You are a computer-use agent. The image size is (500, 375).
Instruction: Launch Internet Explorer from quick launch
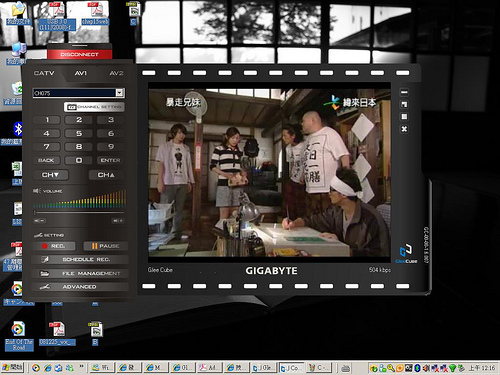point(48,368)
